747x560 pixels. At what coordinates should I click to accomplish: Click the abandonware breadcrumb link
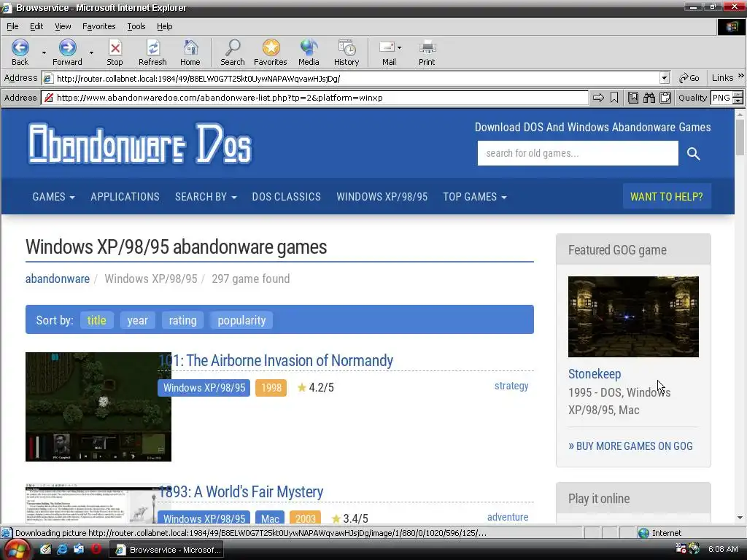pyautogui.click(x=57, y=279)
